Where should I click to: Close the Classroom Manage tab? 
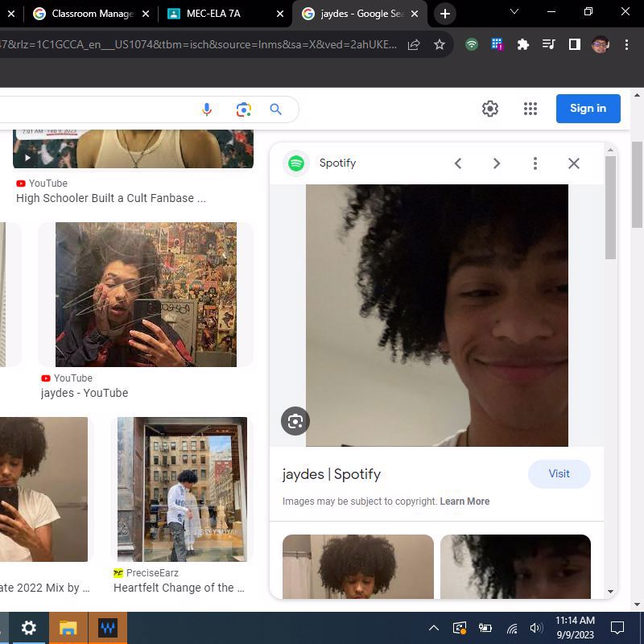[x=146, y=14]
